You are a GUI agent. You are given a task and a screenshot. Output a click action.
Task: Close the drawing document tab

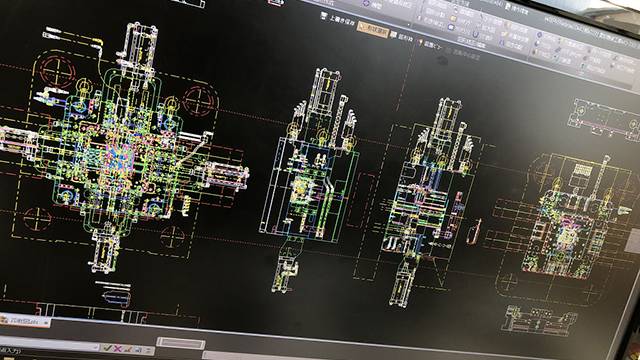pos(46,323)
